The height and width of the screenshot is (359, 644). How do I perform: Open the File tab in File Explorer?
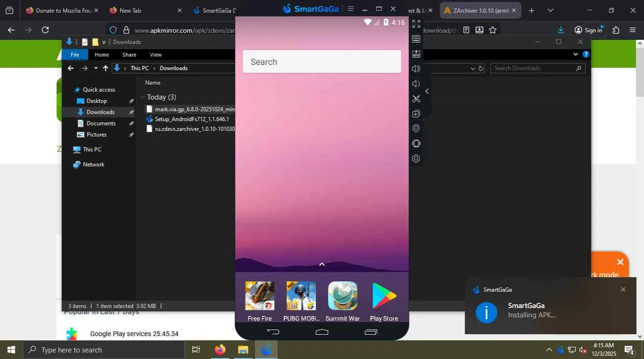(75, 55)
